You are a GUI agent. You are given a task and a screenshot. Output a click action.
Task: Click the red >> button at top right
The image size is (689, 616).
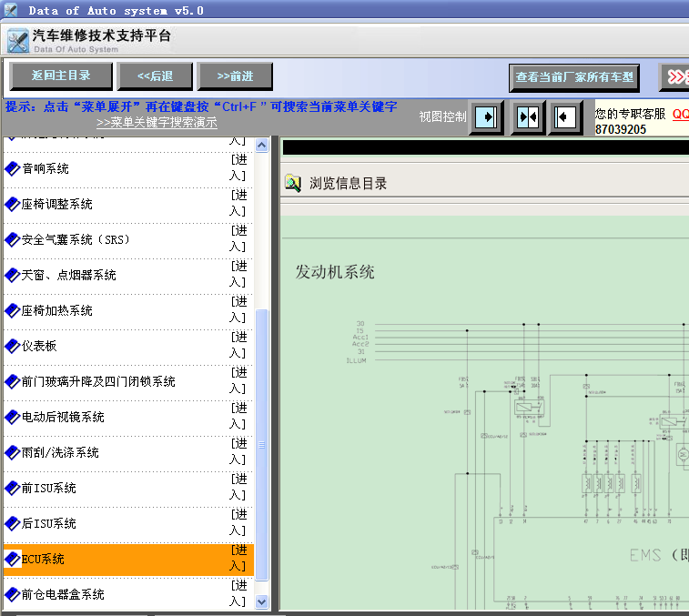tap(676, 77)
